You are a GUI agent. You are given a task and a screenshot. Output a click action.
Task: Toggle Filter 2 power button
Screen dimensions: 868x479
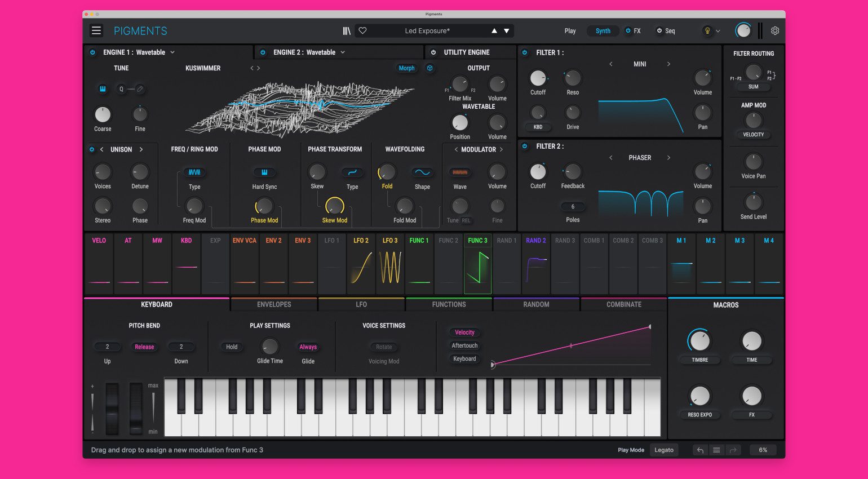point(525,146)
